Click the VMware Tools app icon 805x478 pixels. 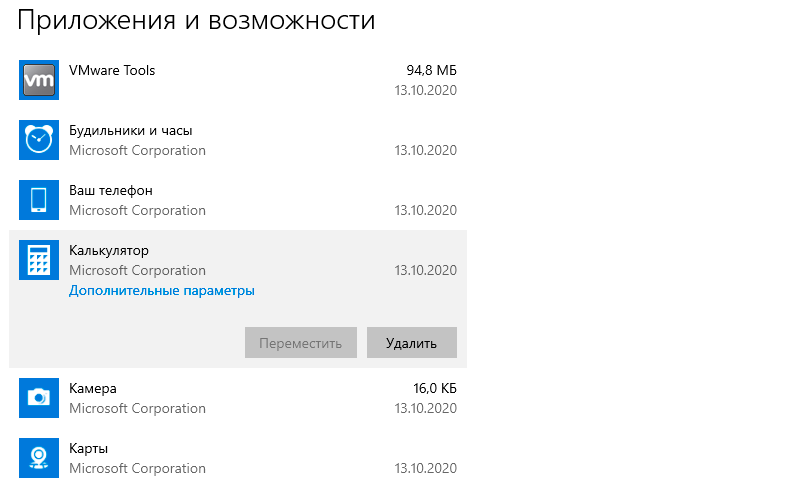(x=39, y=80)
